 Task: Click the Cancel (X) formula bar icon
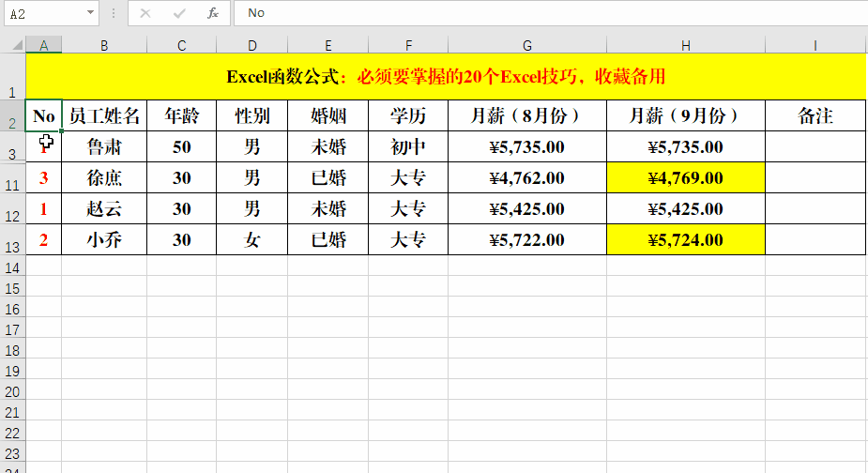pyautogui.click(x=145, y=13)
